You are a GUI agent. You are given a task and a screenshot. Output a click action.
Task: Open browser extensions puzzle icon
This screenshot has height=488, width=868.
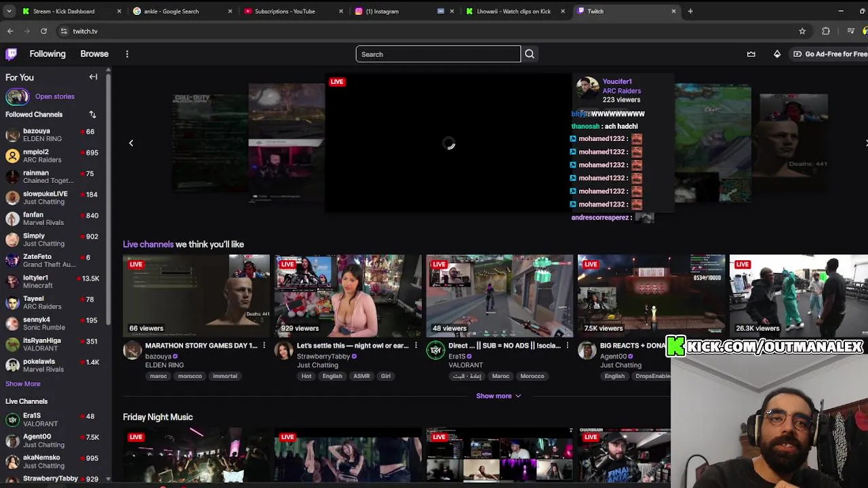point(826,31)
